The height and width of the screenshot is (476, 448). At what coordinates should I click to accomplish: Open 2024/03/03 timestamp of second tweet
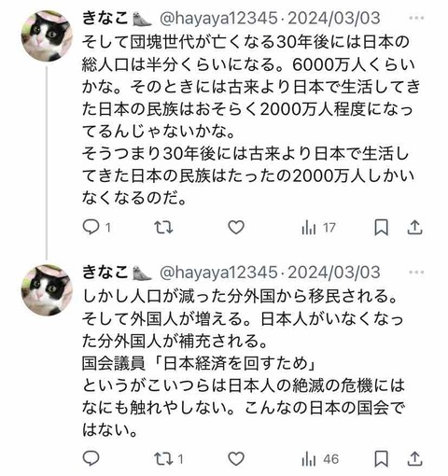point(334,273)
